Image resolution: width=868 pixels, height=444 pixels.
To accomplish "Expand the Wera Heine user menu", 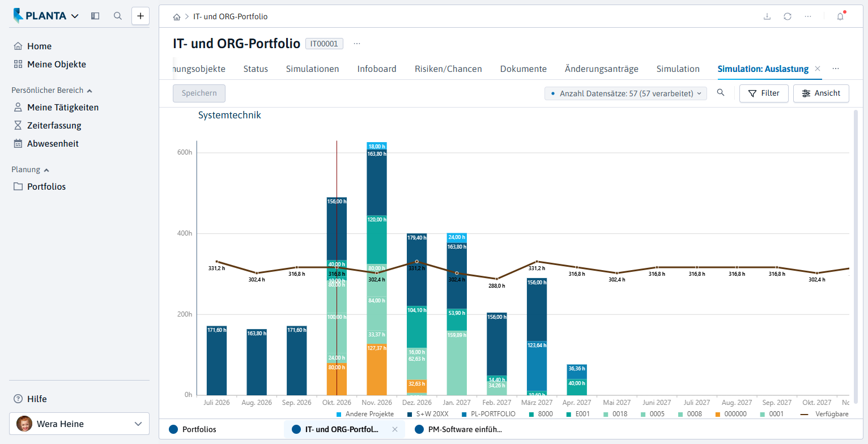I will tap(79, 424).
